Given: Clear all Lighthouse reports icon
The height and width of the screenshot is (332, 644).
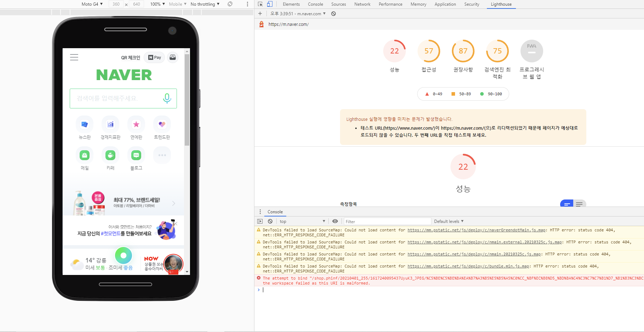Looking at the screenshot, I should (x=333, y=13).
